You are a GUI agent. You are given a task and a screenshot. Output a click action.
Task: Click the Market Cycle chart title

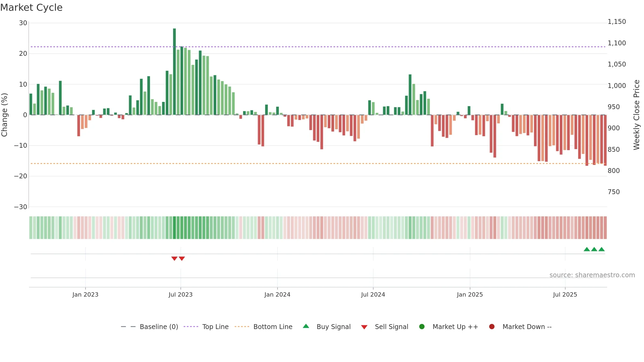point(31,8)
